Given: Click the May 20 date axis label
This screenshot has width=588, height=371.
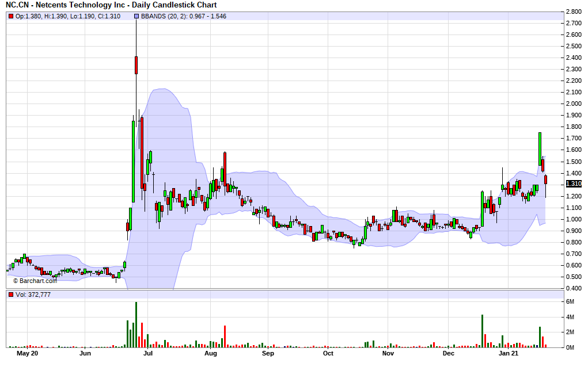Looking at the screenshot, I should point(28,353).
